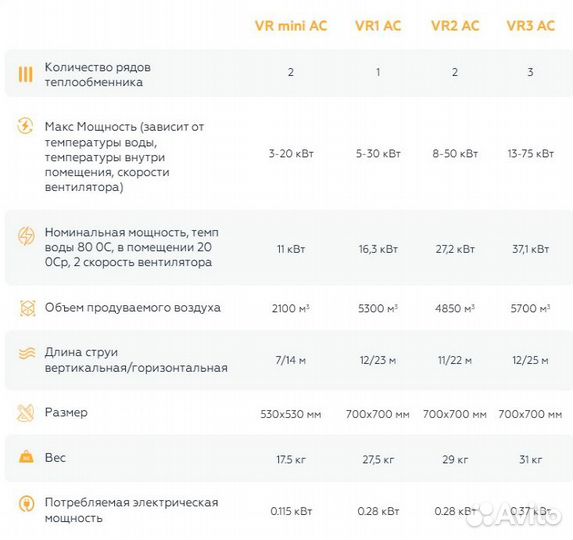573x540 pixels.
Task: Click the '5300 м³' air volume cell
Action: tap(378, 308)
